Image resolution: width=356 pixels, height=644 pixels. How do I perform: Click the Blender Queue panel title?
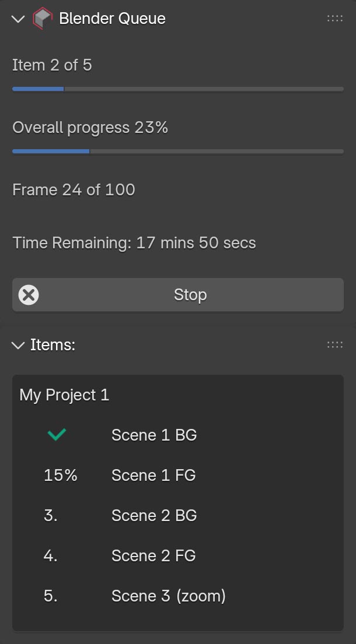[x=112, y=19]
